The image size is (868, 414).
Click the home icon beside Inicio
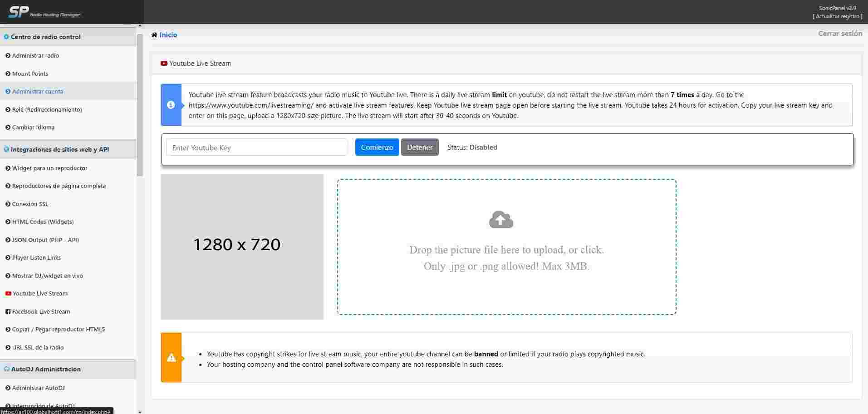click(x=154, y=35)
